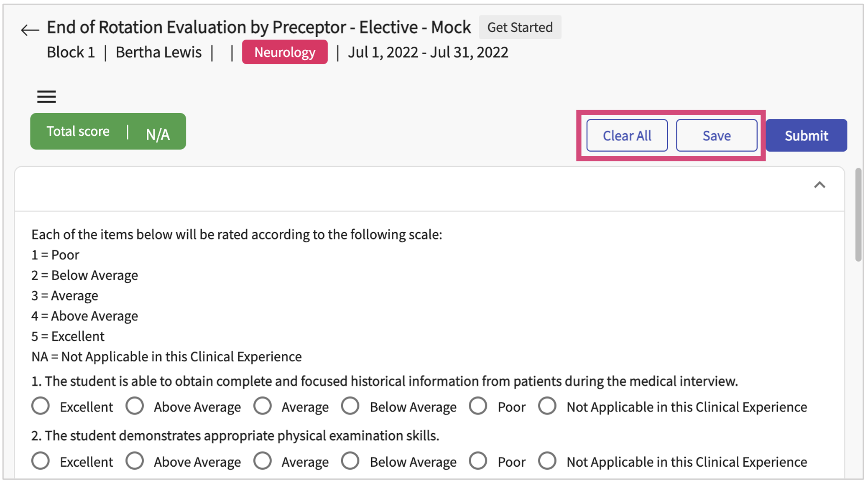
Task: Submit the evaluation form
Action: (x=806, y=135)
